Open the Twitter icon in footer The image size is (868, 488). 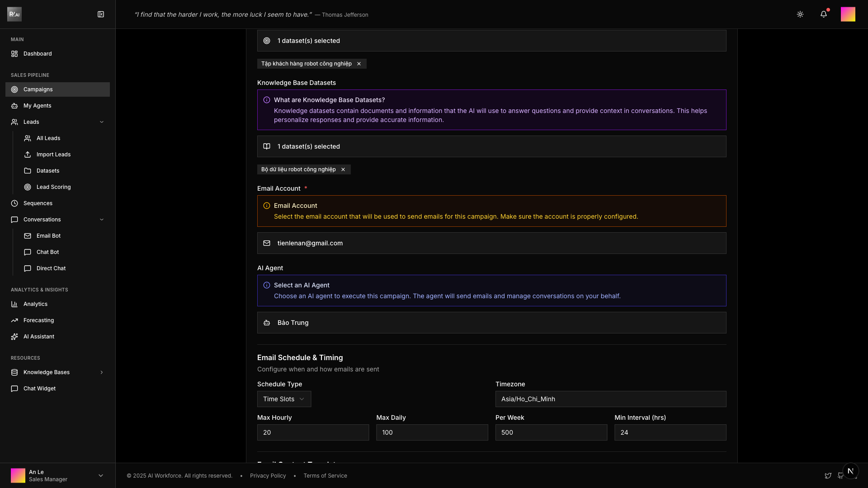828,476
